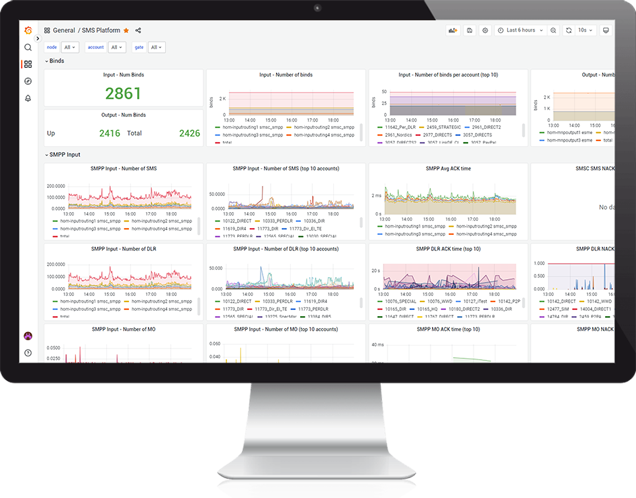The image size is (636, 498).
Task: Open the node variable All dropdown
Action: [x=70, y=47]
